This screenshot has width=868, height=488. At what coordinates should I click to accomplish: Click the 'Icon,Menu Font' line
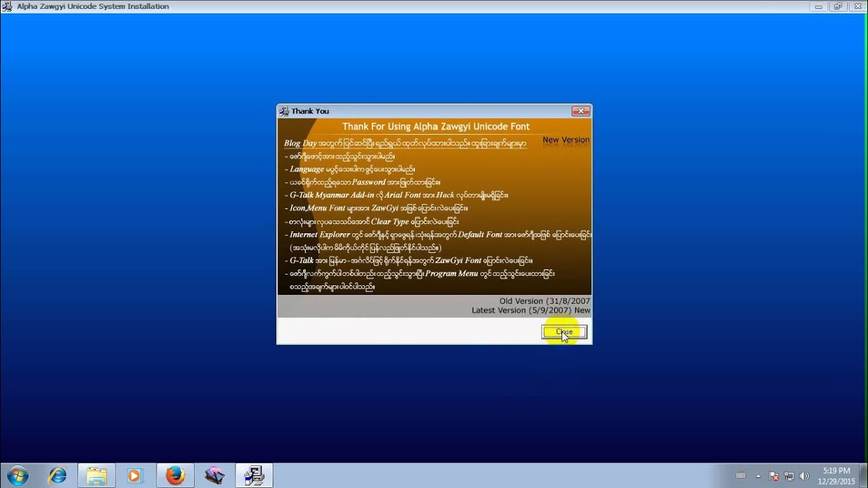click(376, 208)
